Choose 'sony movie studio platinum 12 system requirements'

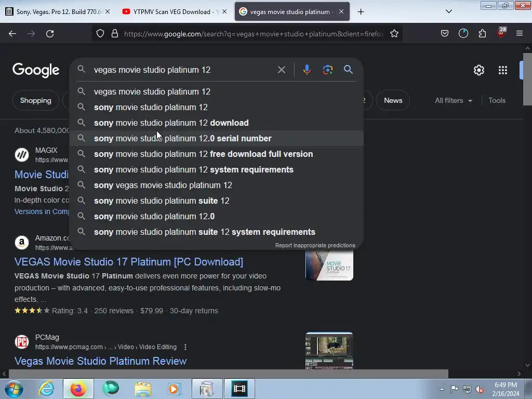(x=217, y=170)
